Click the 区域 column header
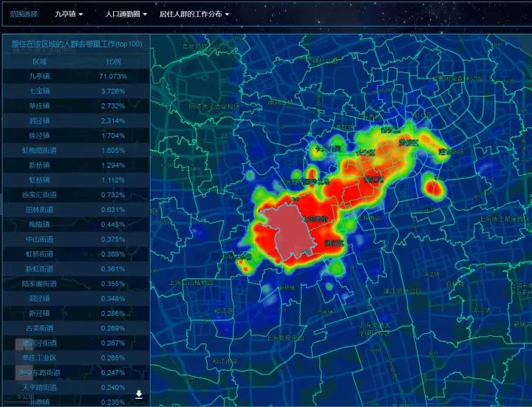 point(40,62)
